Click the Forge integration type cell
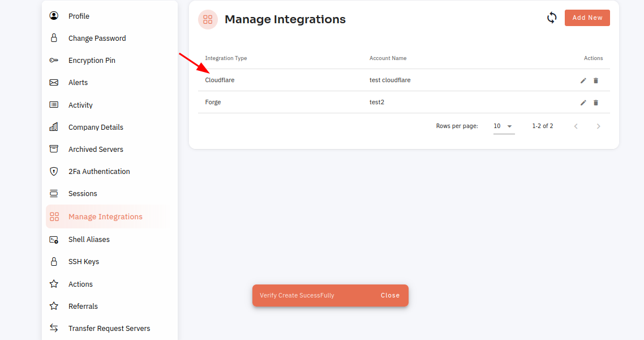This screenshot has height=340, width=644. pos(213,103)
